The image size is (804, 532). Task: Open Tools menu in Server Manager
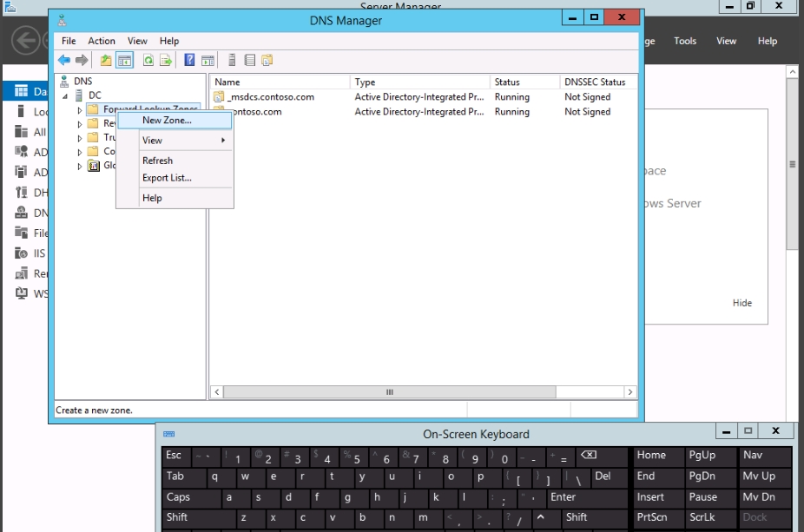click(685, 41)
